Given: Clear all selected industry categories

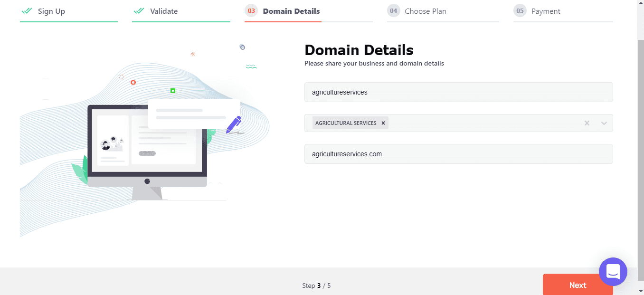Looking at the screenshot, I should (x=587, y=123).
